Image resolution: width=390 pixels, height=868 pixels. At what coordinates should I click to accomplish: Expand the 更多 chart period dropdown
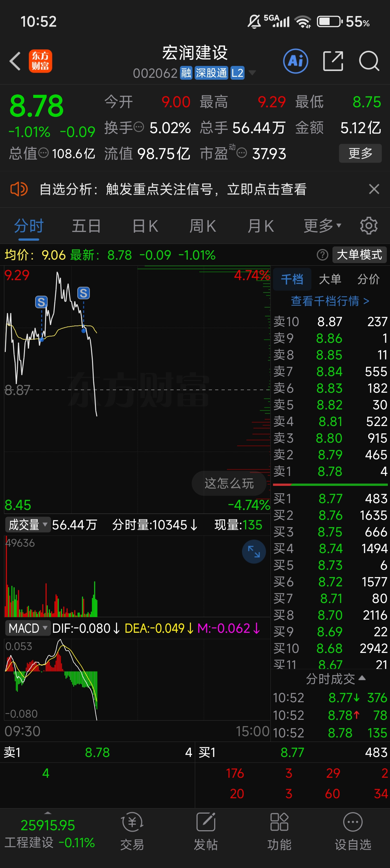coord(322,226)
